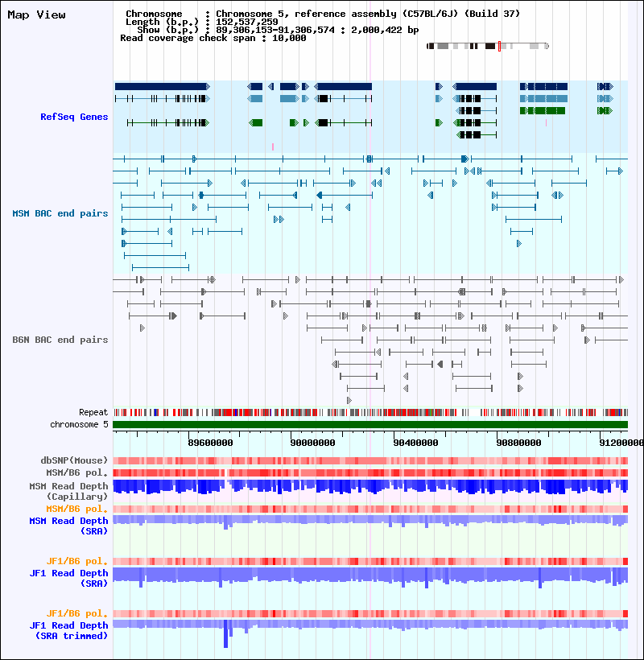
Task: Click the chromosome 5 ideogram thumbnail
Action: pyautogui.click(x=487, y=46)
